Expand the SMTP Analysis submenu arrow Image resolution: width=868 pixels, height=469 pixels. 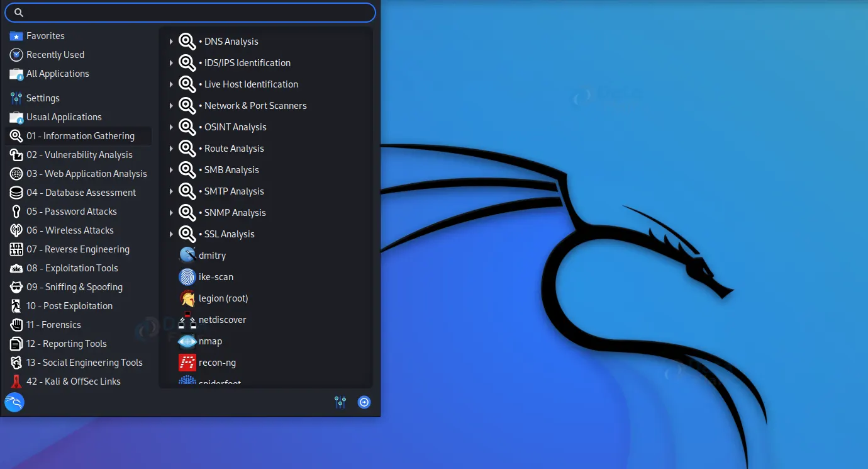point(171,191)
